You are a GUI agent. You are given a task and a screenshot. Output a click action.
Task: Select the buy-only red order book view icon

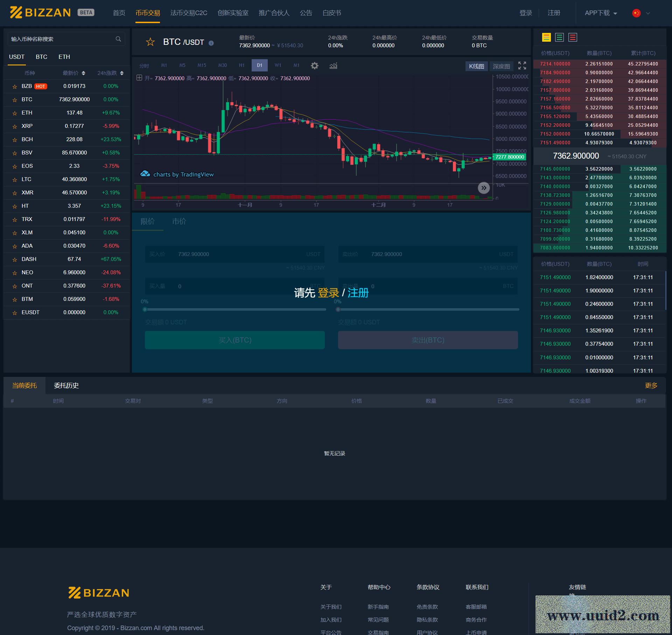click(x=573, y=37)
